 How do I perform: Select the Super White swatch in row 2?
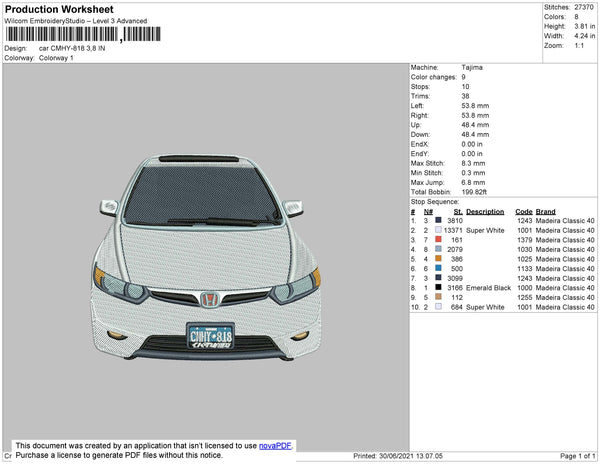(438, 230)
